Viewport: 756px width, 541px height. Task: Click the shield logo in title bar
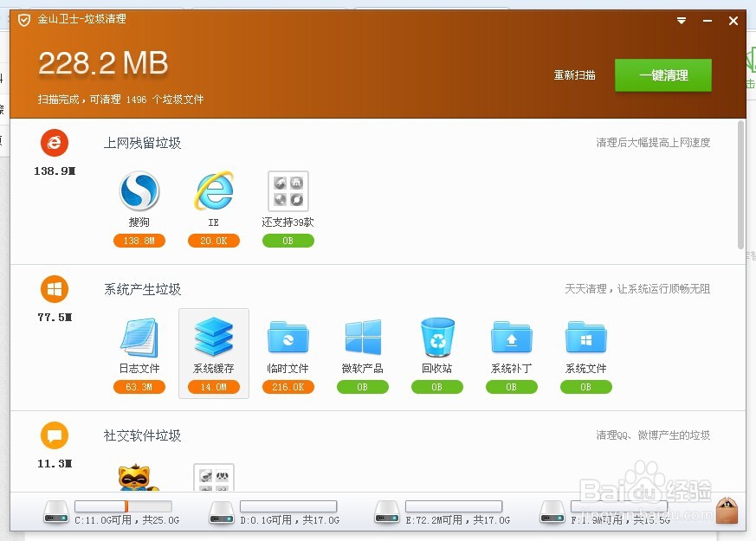[x=23, y=20]
